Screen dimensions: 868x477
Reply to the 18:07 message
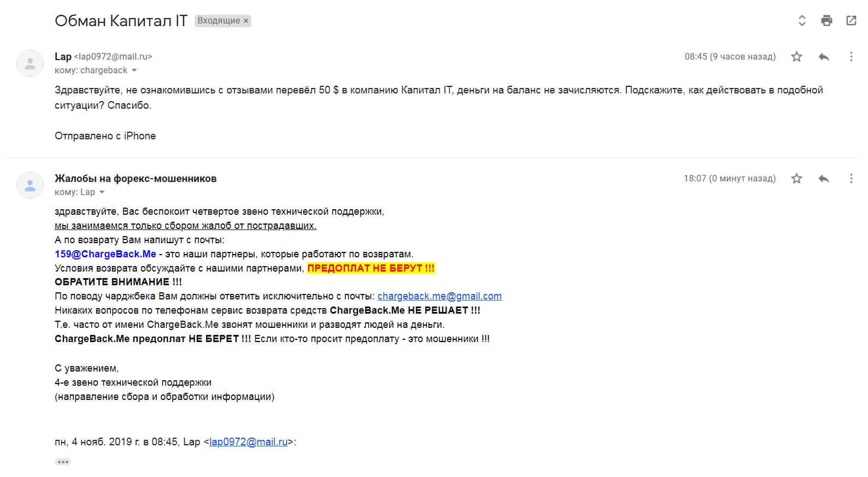(824, 179)
